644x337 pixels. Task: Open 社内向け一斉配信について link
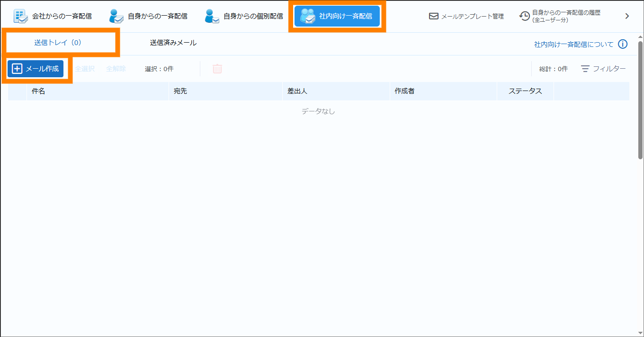(573, 44)
